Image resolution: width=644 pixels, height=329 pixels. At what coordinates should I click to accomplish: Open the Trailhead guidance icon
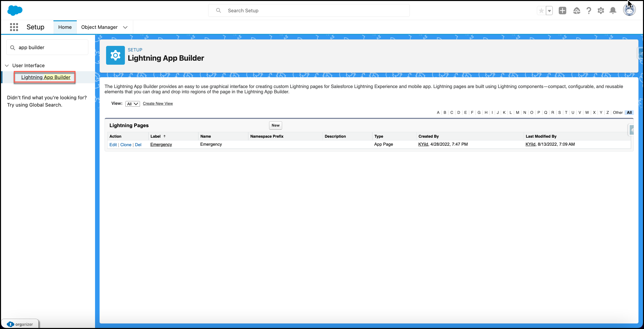coord(577,11)
